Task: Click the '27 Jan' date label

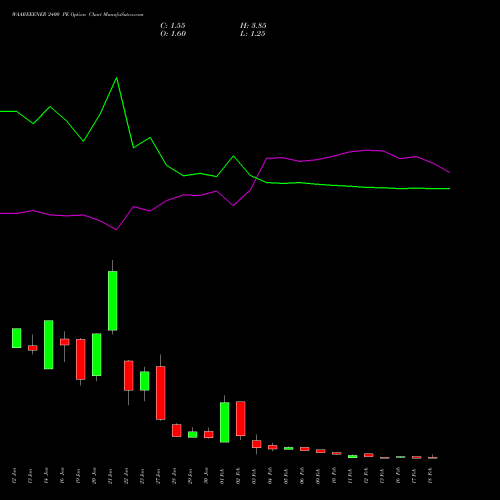Action: click(158, 476)
